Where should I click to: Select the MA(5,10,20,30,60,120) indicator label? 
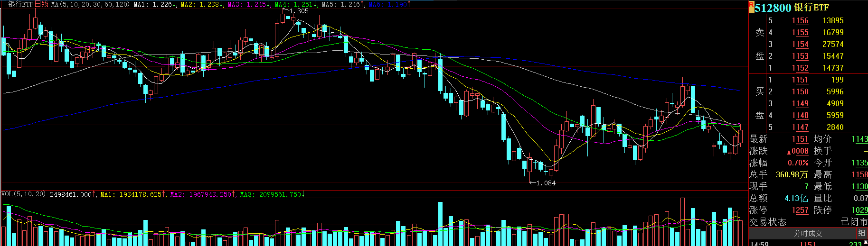click(90, 4)
